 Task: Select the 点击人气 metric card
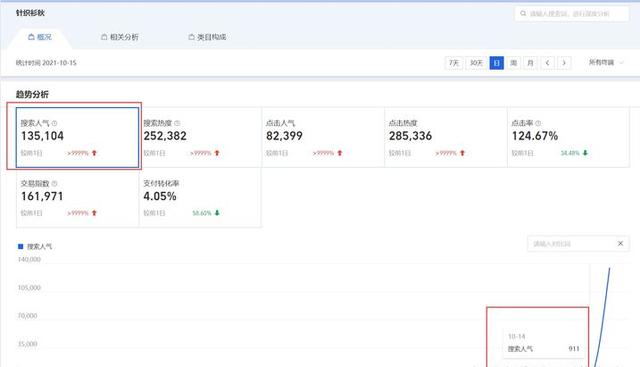pos(323,137)
